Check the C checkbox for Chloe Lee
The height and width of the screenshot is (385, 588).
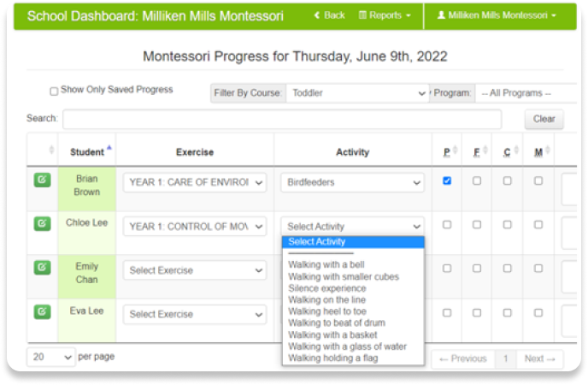[507, 224]
